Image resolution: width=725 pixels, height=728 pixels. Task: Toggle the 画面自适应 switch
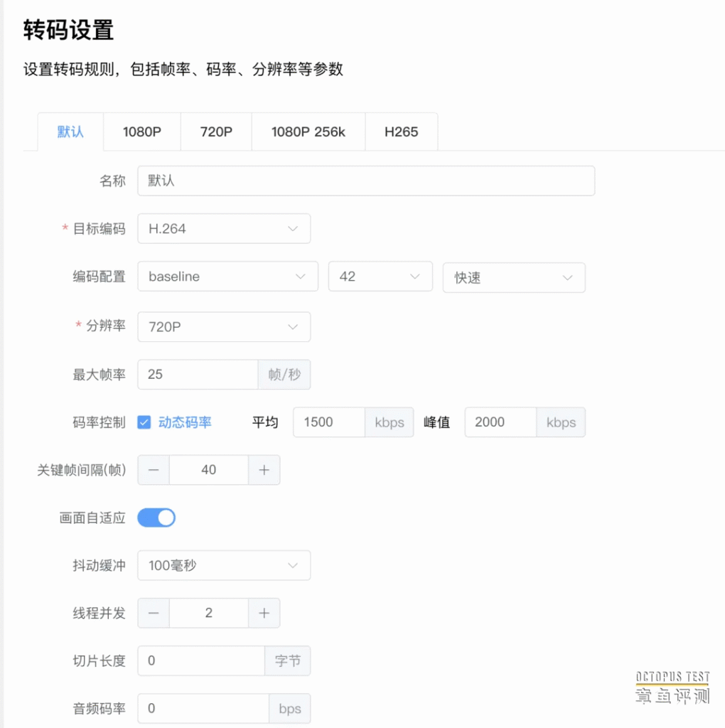click(x=156, y=518)
